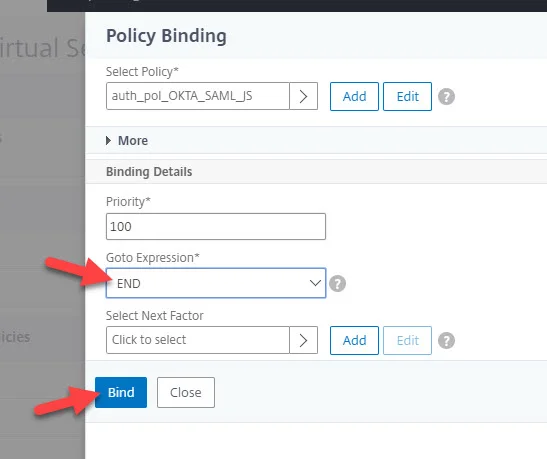The image size is (547, 459).
Task: Open help for Select Next Factor
Action: 446,340
